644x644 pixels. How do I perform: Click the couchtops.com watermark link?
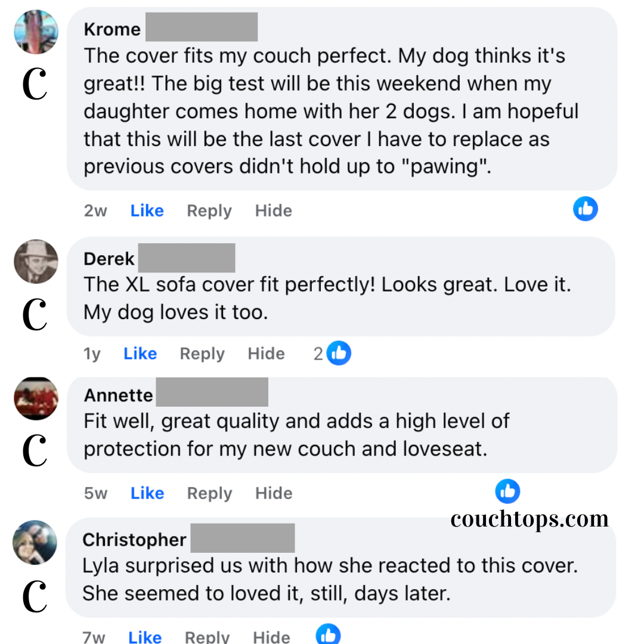(530, 519)
